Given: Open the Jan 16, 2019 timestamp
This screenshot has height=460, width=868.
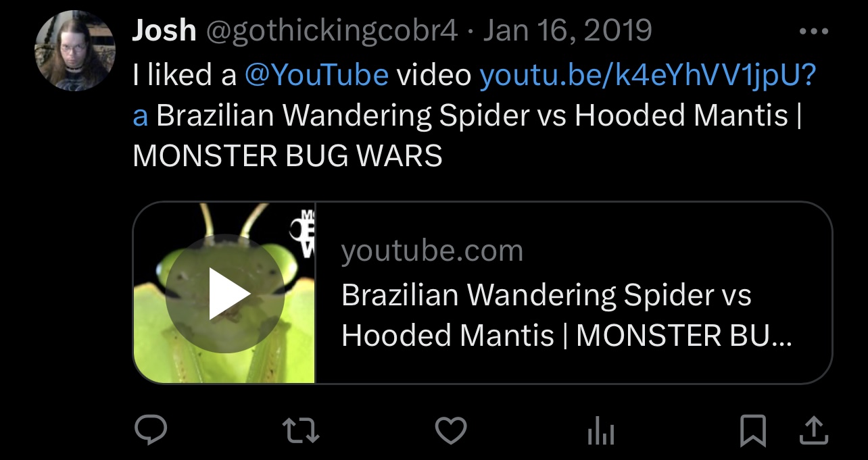Looking at the screenshot, I should (x=567, y=31).
